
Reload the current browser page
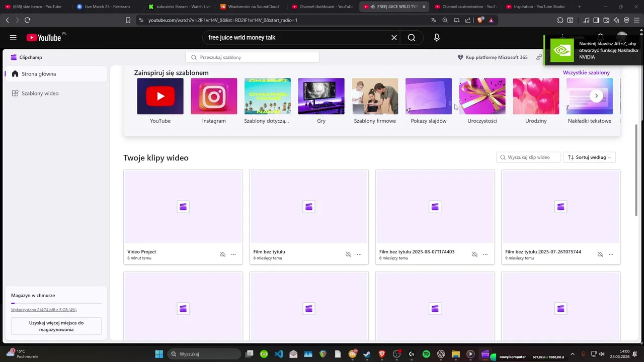(27, 20)
